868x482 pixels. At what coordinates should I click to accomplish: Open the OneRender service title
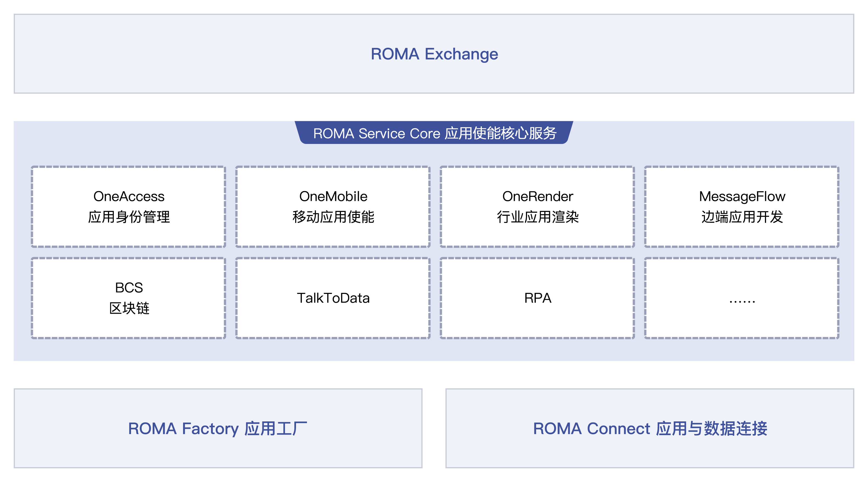click(538, 197)
